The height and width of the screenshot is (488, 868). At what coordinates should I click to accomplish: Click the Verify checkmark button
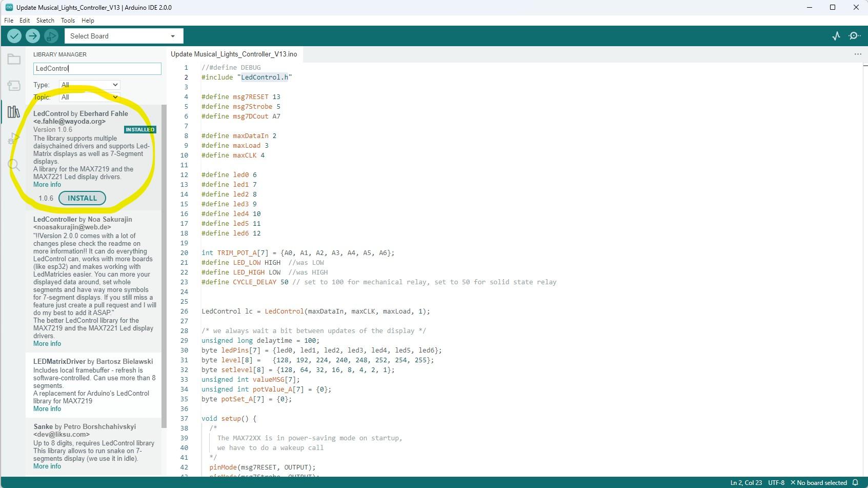click(14, 36)
